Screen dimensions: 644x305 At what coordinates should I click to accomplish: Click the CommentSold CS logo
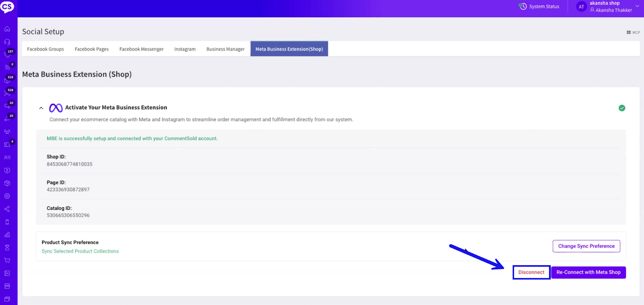(x=7, y=7)
